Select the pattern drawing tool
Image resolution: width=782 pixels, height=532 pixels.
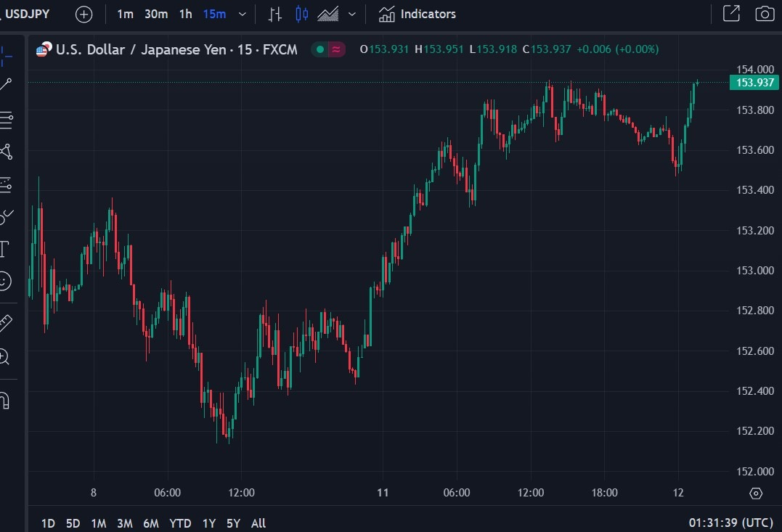point(6,152)
